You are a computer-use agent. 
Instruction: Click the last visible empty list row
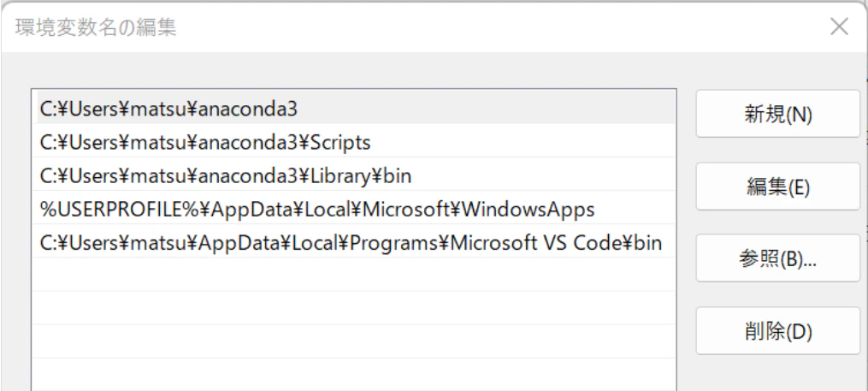(353, 375)
